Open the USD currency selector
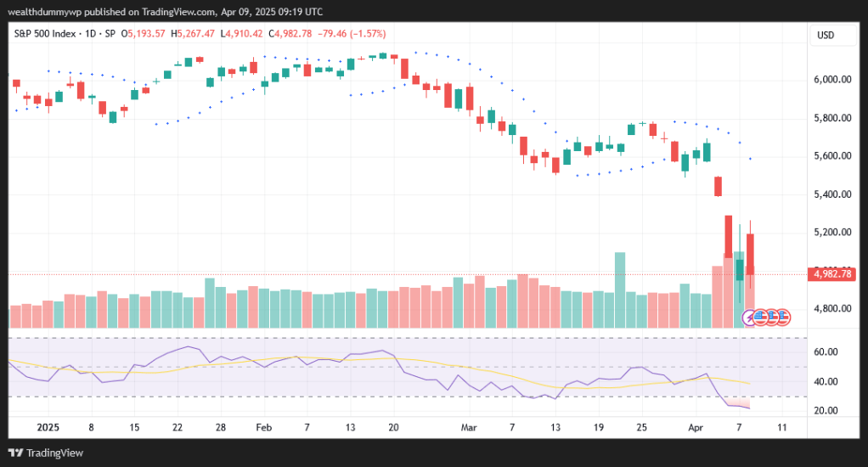Screen dimensions: 868x467 pos(826,35)
